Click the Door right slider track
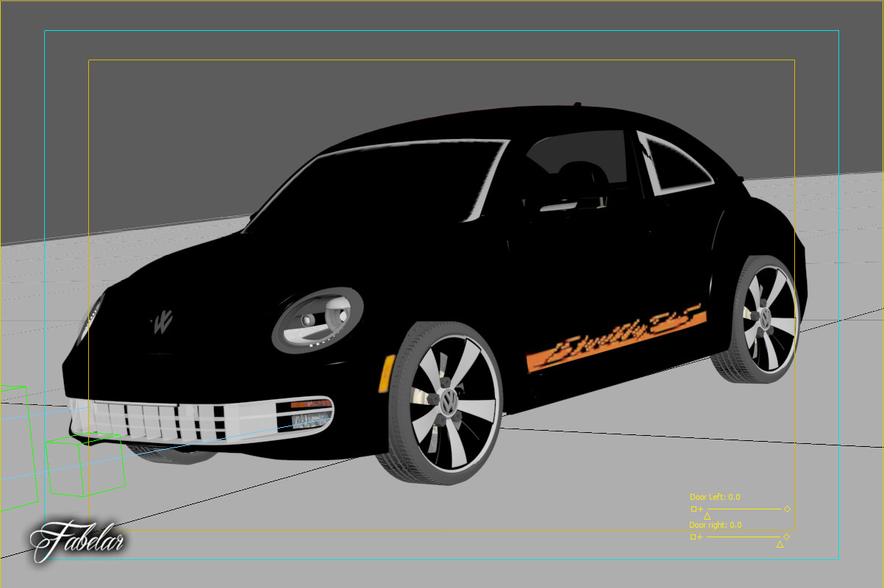The image size is (884, 588). 743,537
